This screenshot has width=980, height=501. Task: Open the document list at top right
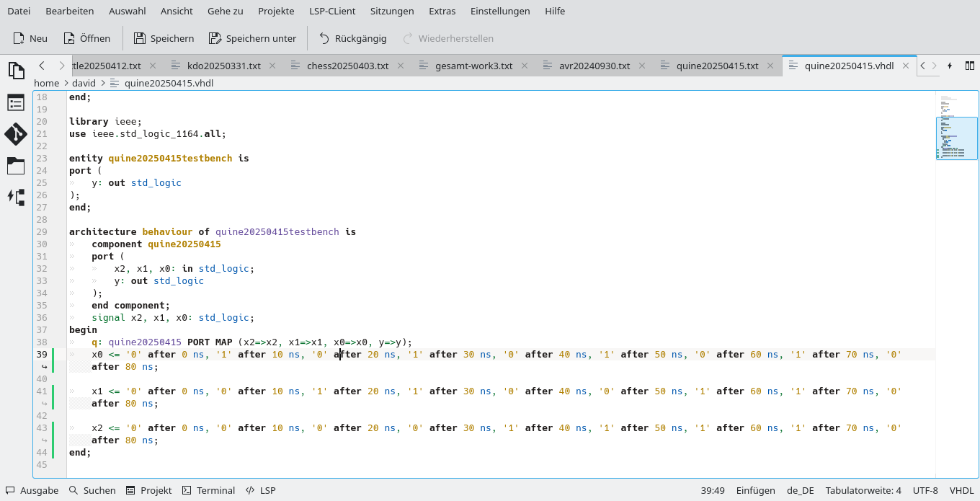coord(968,65)
